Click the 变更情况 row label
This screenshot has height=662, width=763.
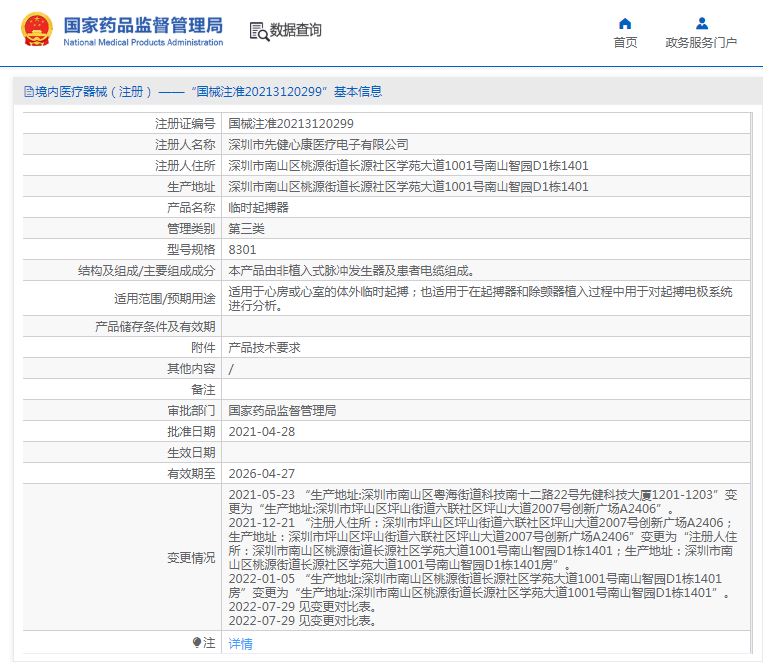[x=191, y=557]
